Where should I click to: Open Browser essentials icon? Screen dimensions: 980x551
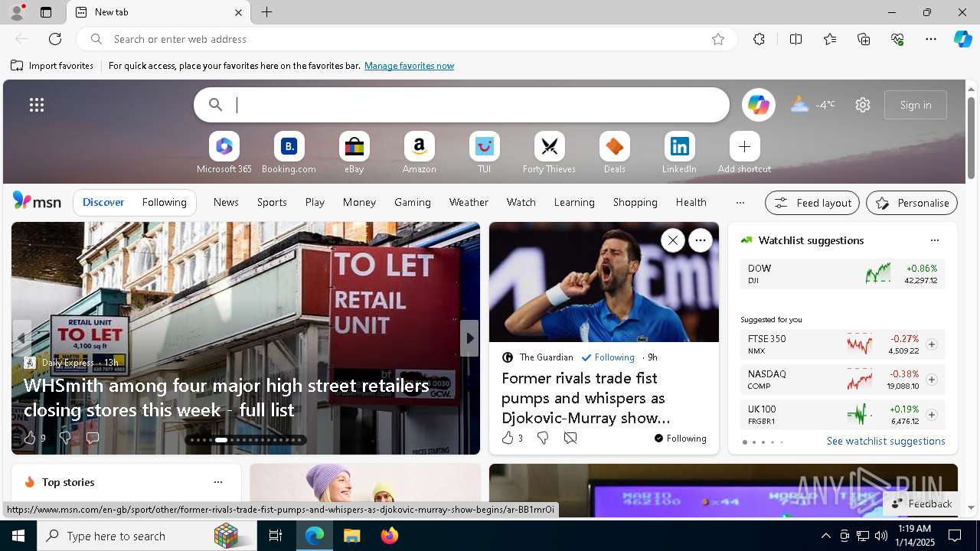click(x=897, y=39)
